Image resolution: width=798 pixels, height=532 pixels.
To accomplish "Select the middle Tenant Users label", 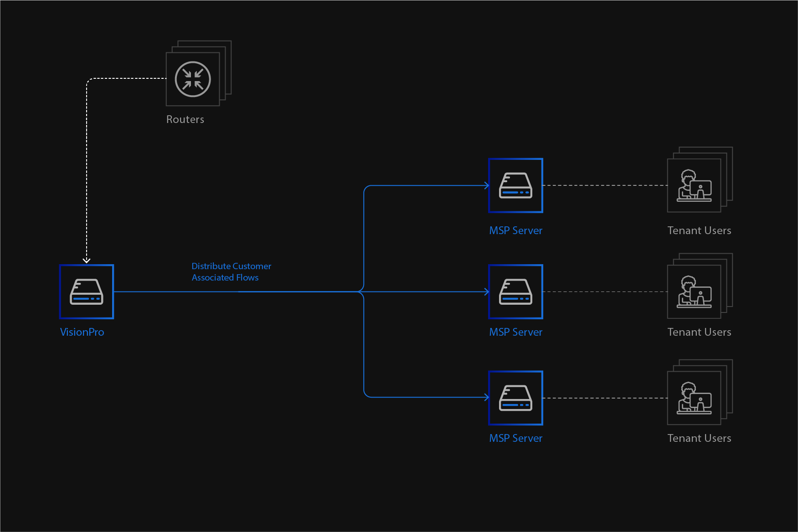I will pos(699,332).
